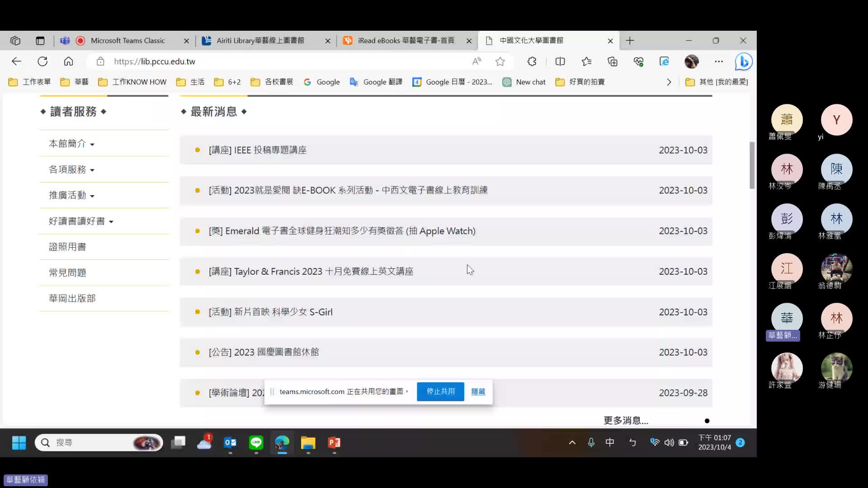The height and width of the screenshot is (488, 868).
Task: Go to the browser Home icon
Action: coord(68,61)
